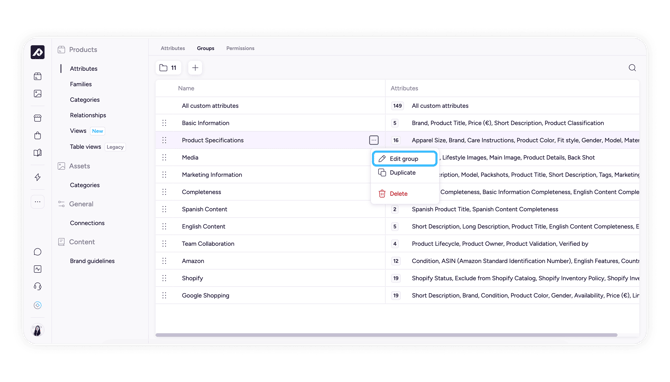Click the Attributes column header
The image size is (670, 382).
(404, 88)
